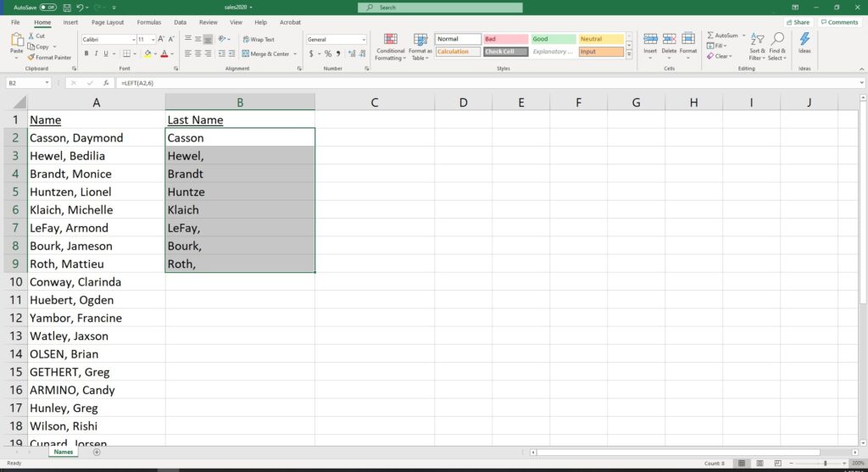Apply the Bad cell style
This screenshot has height=472, width=868.
pyautogui.click(x=505, y=39)
